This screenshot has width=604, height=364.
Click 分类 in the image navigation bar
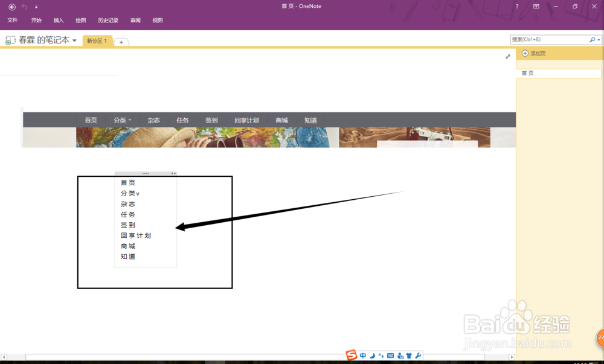[x=122, y=120]
